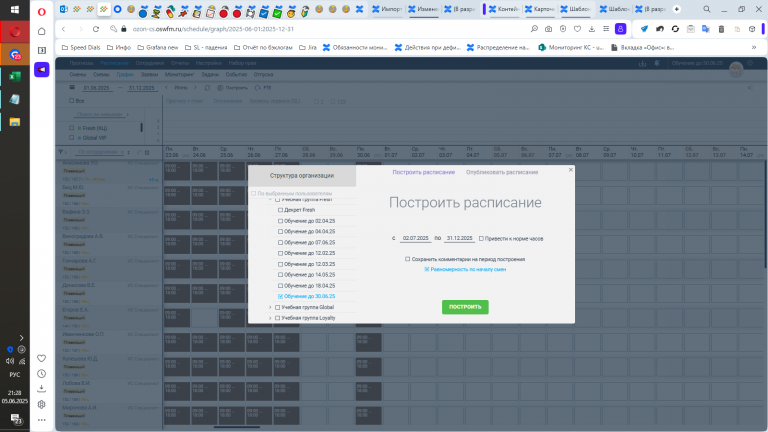
Task: Open the purple profile account icon
Action: (621, 29)
